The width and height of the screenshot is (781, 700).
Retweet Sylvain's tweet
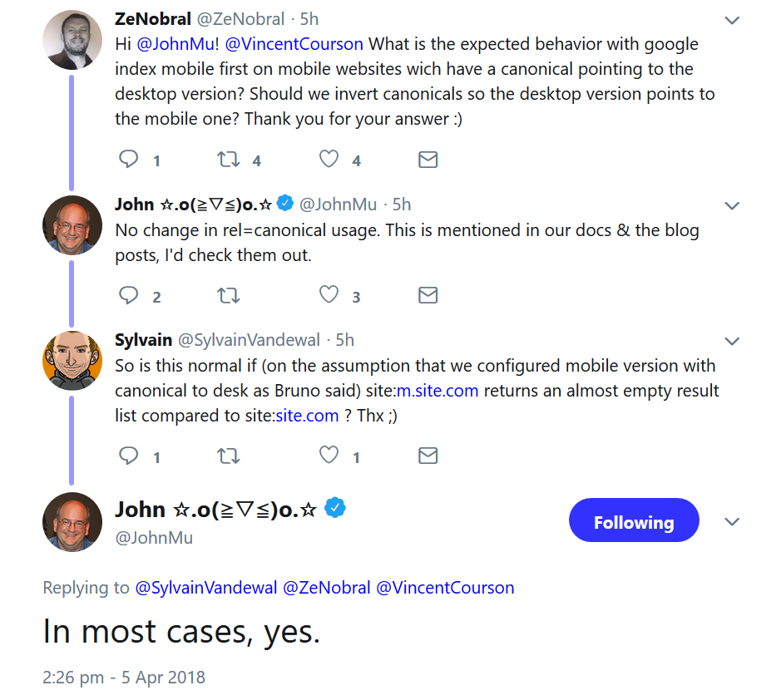[x=228, y=456]
